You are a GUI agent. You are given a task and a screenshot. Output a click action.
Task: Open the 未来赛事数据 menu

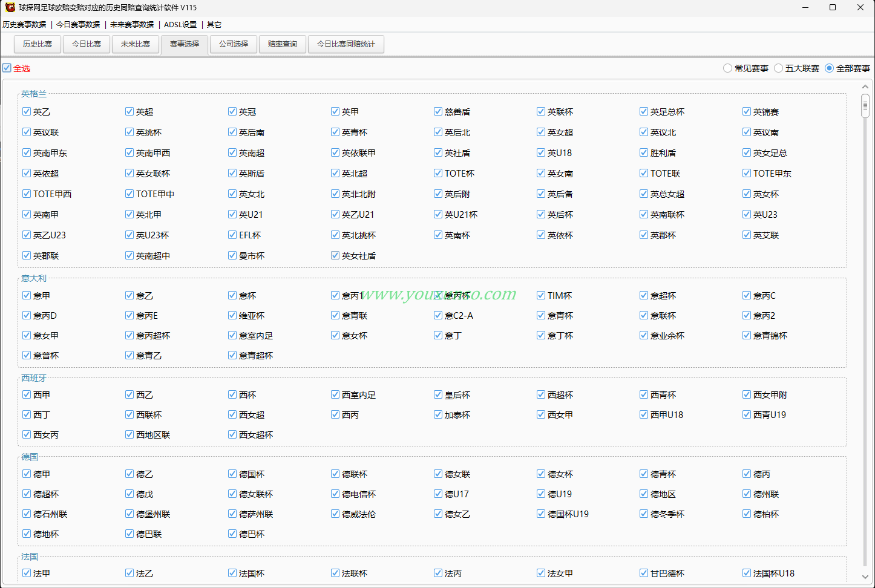[x=132, y=25]
